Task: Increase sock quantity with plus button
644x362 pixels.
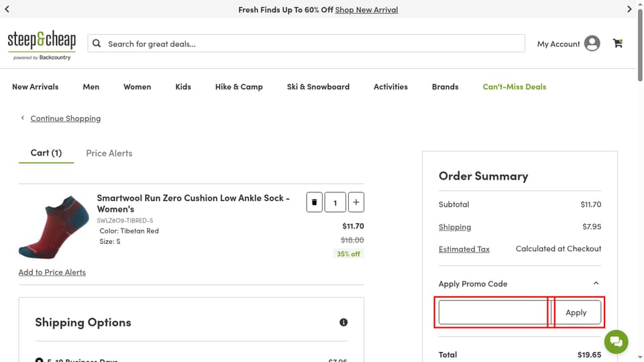Action: 356,202
